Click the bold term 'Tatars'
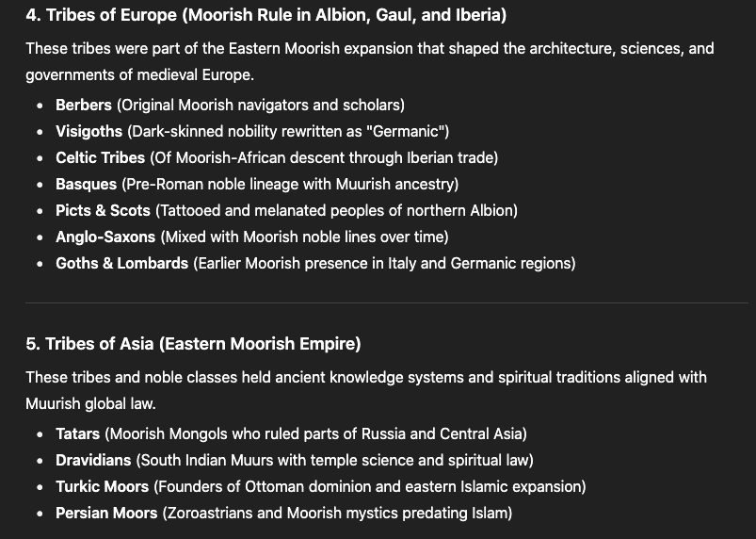Screen dimensions: 756x539 click(x=77, y=433)
